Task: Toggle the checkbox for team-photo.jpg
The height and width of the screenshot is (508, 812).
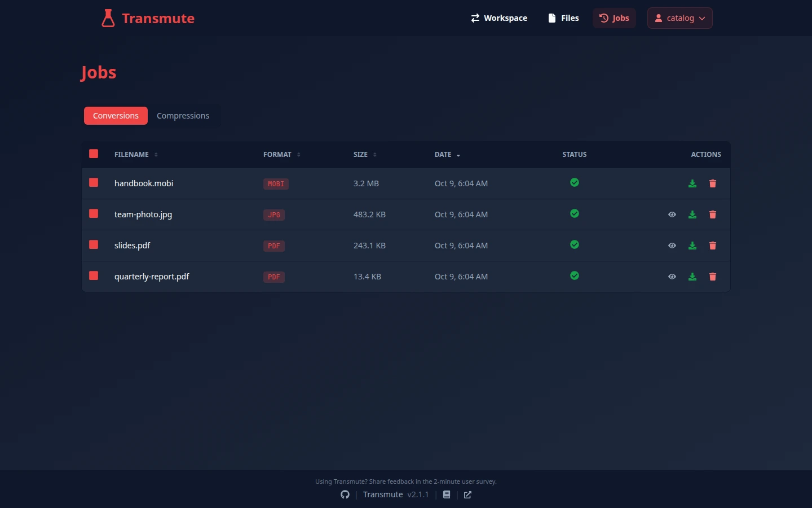Action: [94, 213]
